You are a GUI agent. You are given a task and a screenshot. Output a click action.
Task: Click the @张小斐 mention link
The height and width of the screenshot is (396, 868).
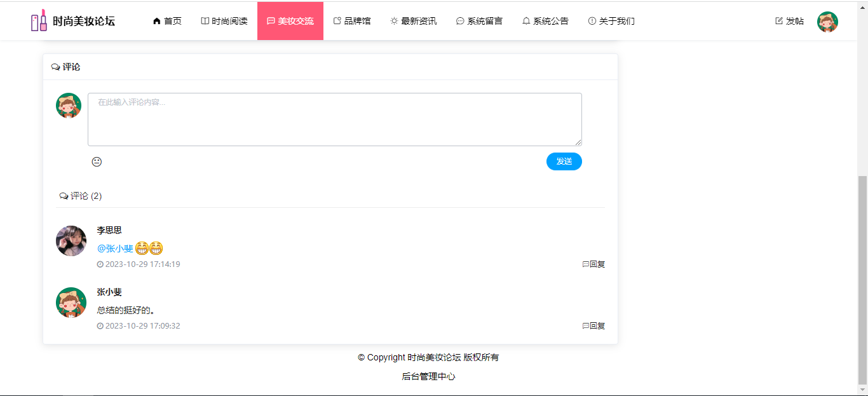(x=115, y=248)
